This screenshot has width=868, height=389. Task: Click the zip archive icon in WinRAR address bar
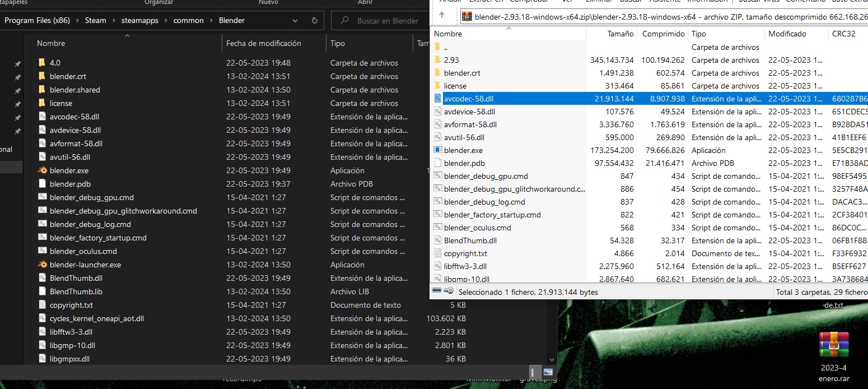click(x=466, y=16)
